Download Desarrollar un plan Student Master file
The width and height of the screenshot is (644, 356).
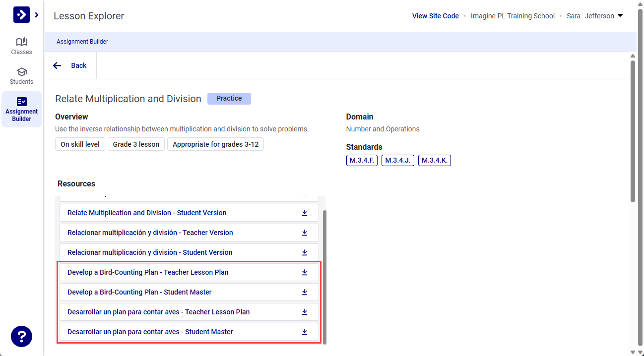point(305,332)
